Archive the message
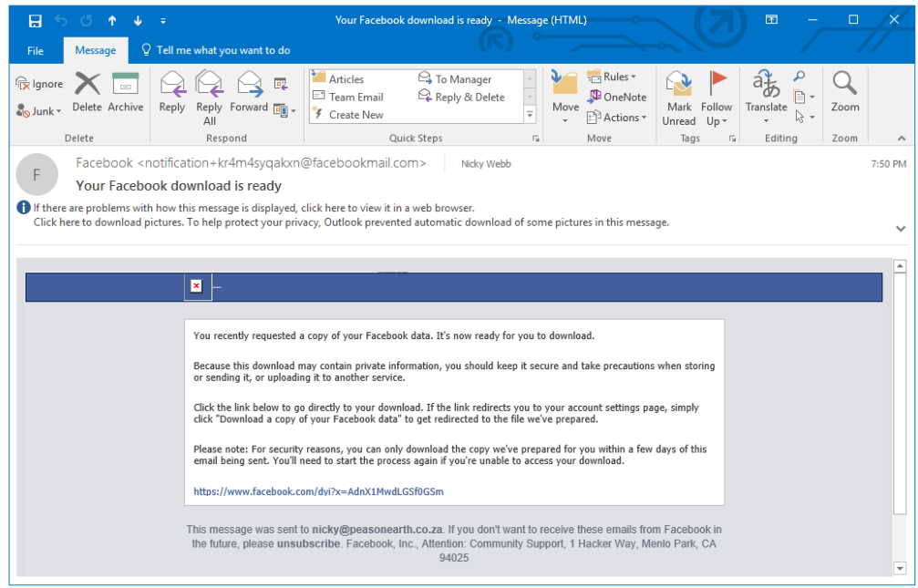 click(x=125, y=92)
